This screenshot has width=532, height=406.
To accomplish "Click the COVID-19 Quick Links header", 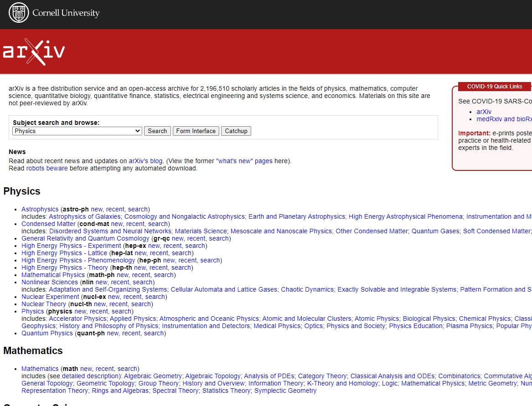I will pos(494,87).
